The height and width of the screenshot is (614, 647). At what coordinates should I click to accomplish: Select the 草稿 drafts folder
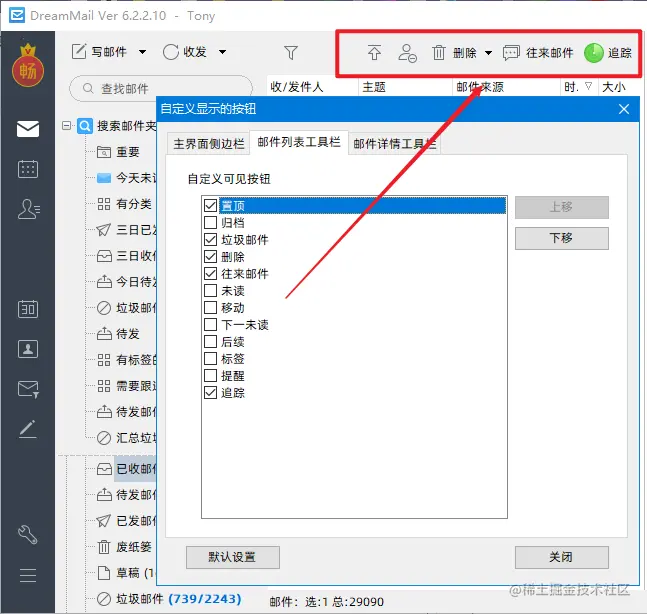[125, 573]
